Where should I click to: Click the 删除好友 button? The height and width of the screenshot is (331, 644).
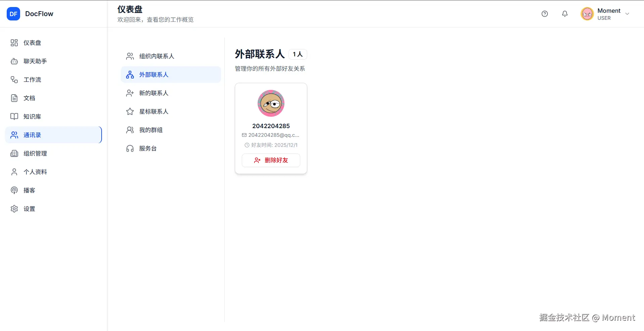coord(271,160)
